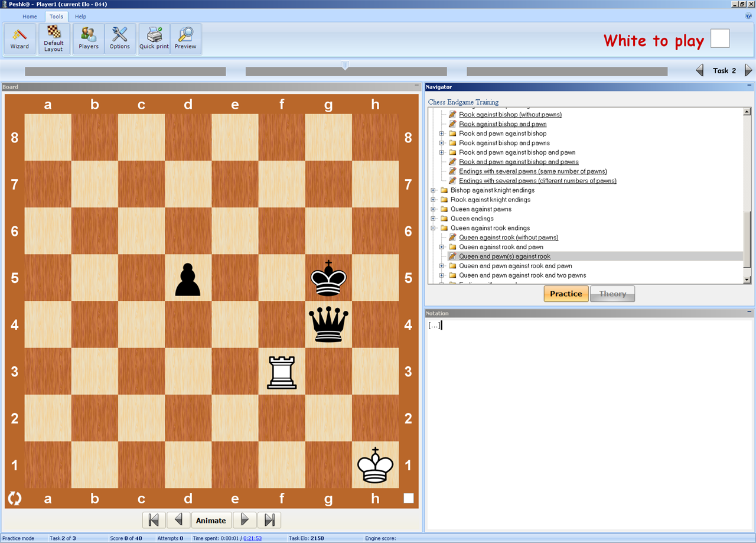Click the 'Task Elo: 2150' status entry
Viewport: 756px width, 543px height.
pos(306,538)
